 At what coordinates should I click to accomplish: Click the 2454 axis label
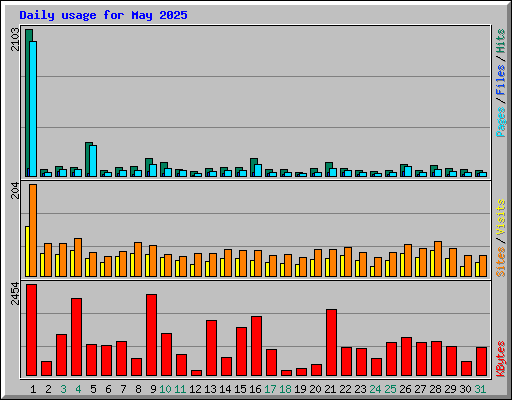[15, 293]
